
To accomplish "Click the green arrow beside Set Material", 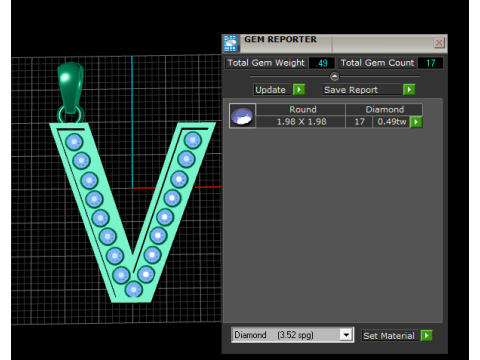I will point(426,335).
